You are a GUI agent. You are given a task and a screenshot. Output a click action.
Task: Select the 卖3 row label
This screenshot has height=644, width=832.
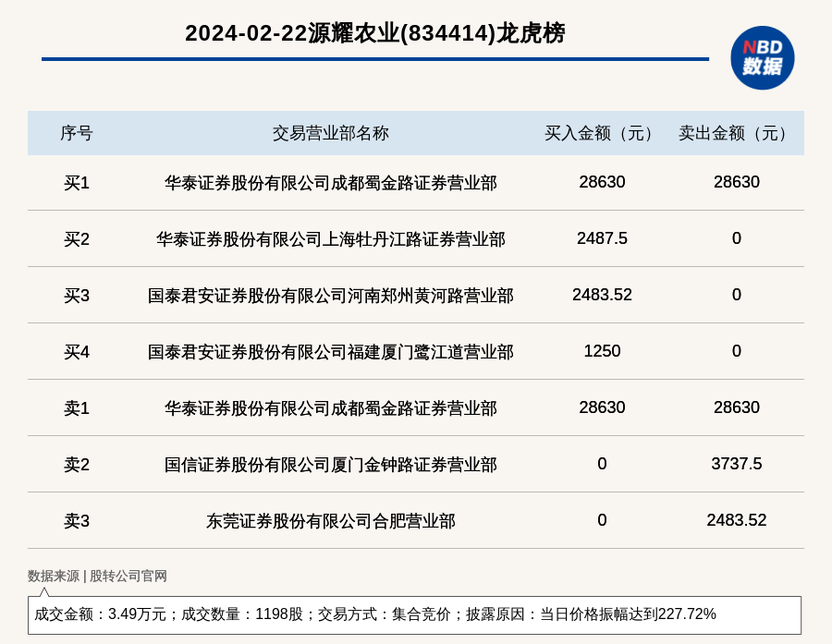click(x=77, y=520)
